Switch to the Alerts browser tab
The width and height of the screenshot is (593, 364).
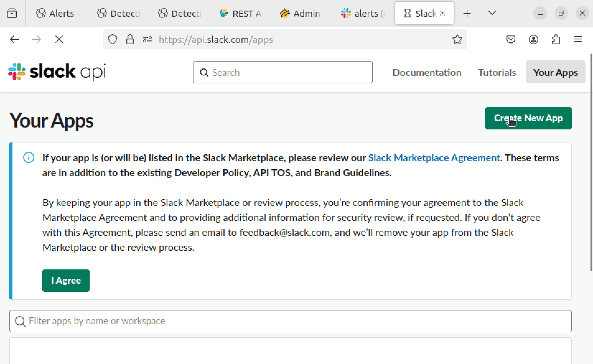click(x=57, y=13)
